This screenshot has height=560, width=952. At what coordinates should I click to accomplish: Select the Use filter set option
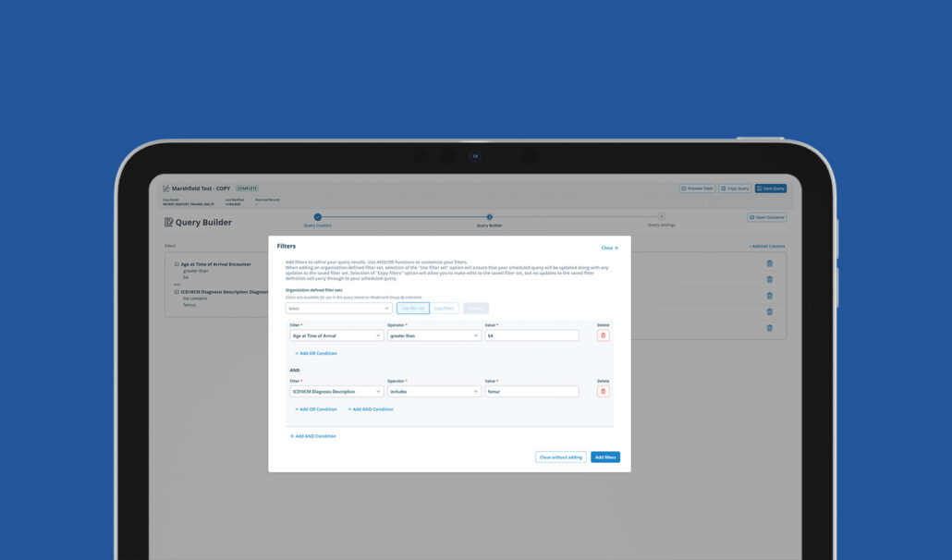413,309
